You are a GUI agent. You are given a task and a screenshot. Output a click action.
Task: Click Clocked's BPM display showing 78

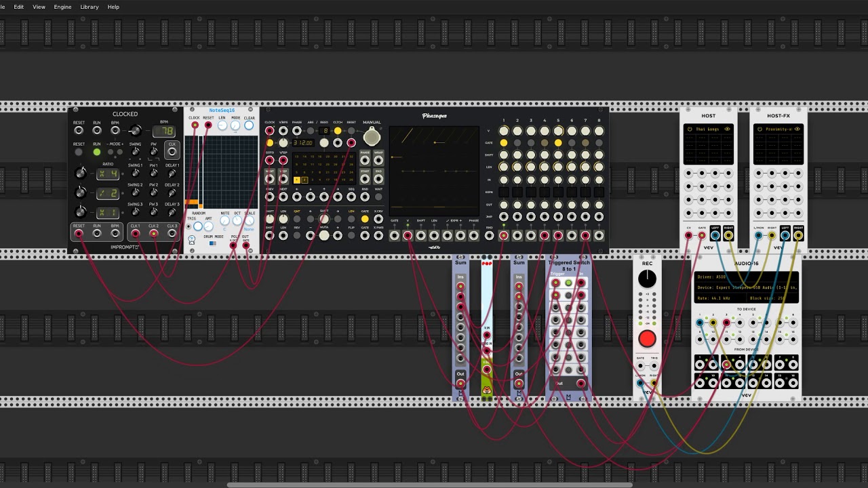point(163,131)
